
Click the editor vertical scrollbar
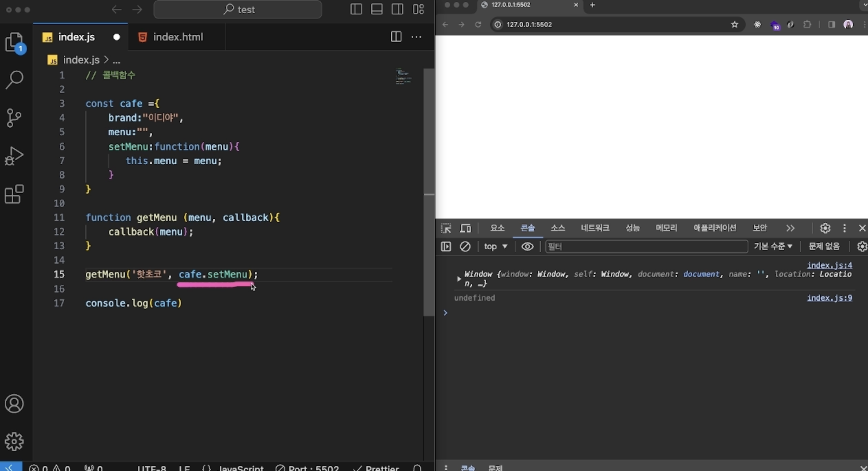pyautogui.click(x=429, y=192)
